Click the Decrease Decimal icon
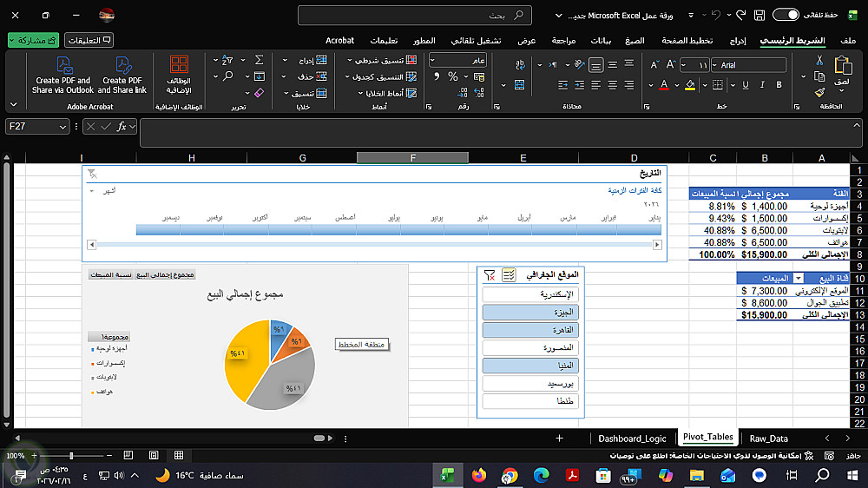Screen dimensions: 868x488 point(463,93)
